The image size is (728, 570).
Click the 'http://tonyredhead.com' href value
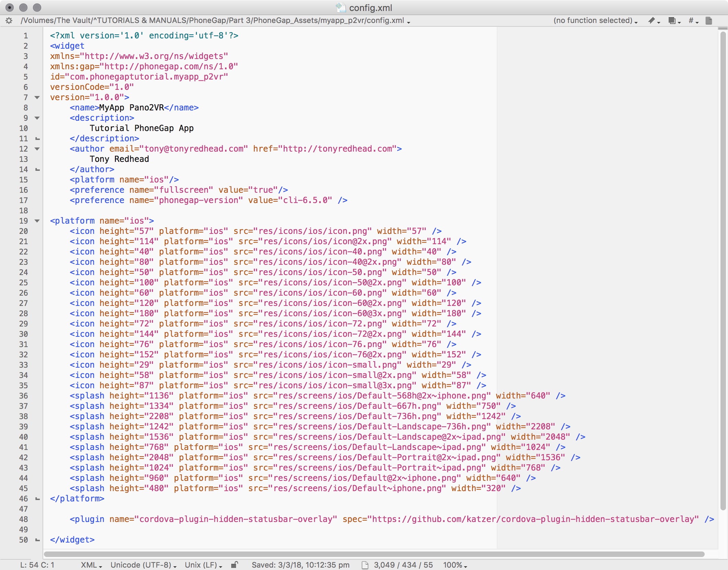[x=338, y=149]
